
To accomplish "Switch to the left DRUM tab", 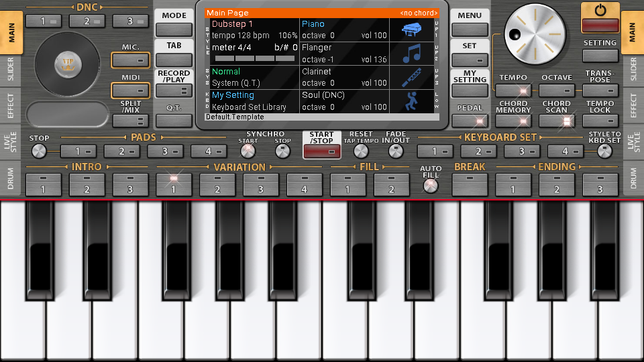I will pyautogui.click(x=11, y=178).
